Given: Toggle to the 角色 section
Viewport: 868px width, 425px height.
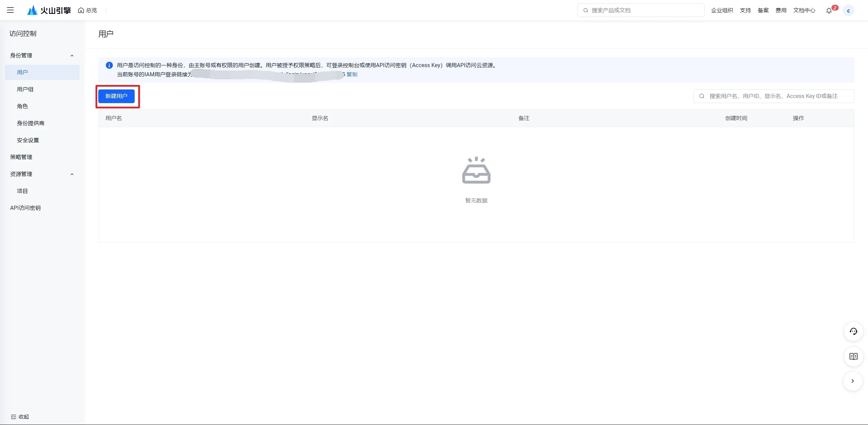Looking at the screenshot, I should [22, 106].
